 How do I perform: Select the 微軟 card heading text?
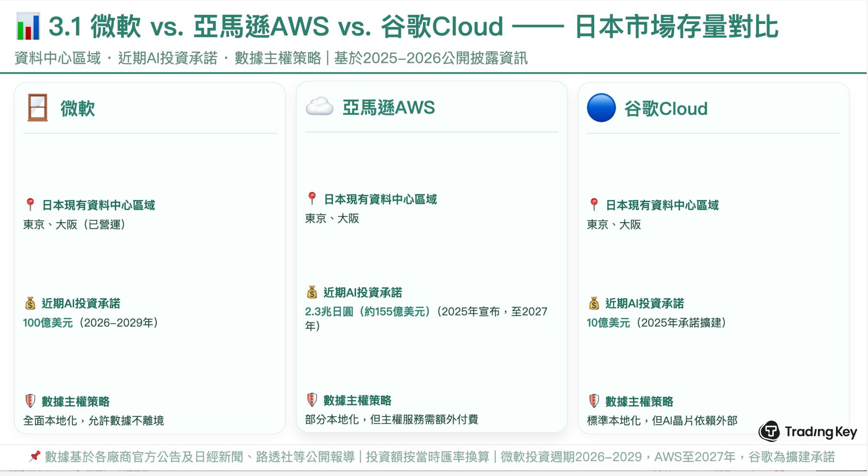[x=78, y=109]
